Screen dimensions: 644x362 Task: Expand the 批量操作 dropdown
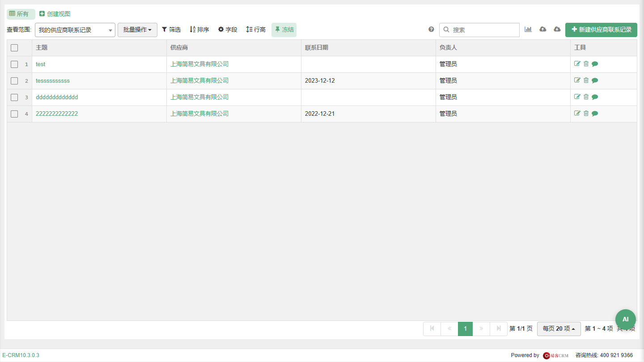(137, 30)
